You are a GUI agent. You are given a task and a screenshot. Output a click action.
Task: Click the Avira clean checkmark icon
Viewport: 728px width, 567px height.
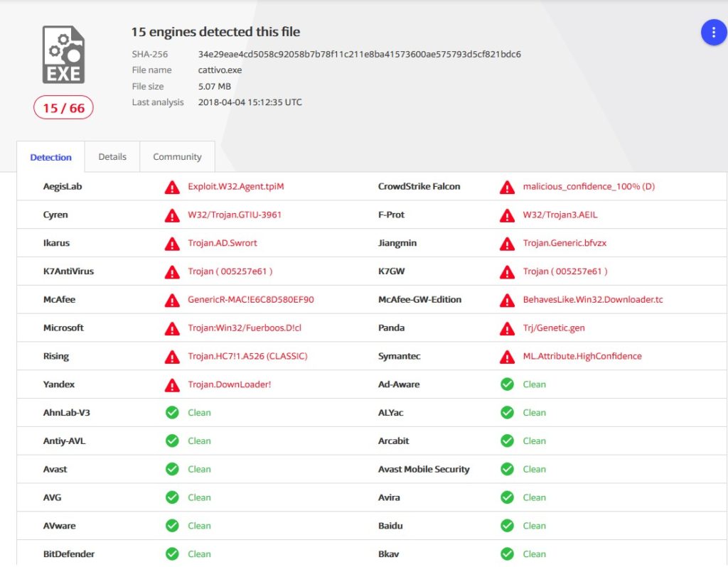[x=507, y=497]
